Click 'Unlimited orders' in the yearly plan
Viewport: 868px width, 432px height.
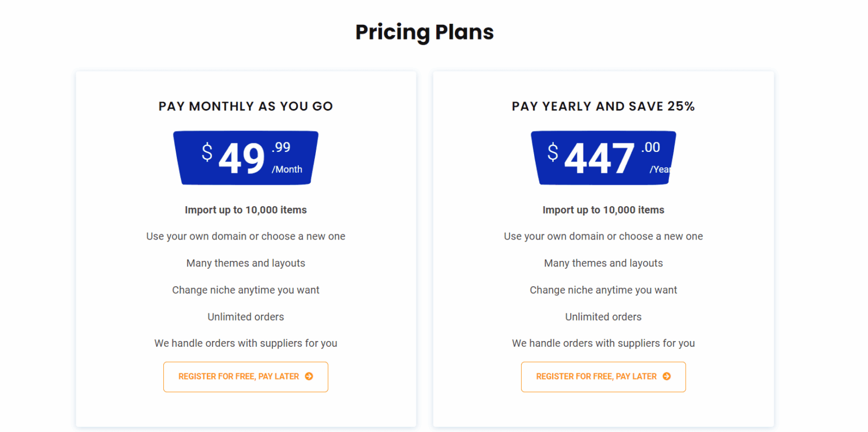click(603, 317)
